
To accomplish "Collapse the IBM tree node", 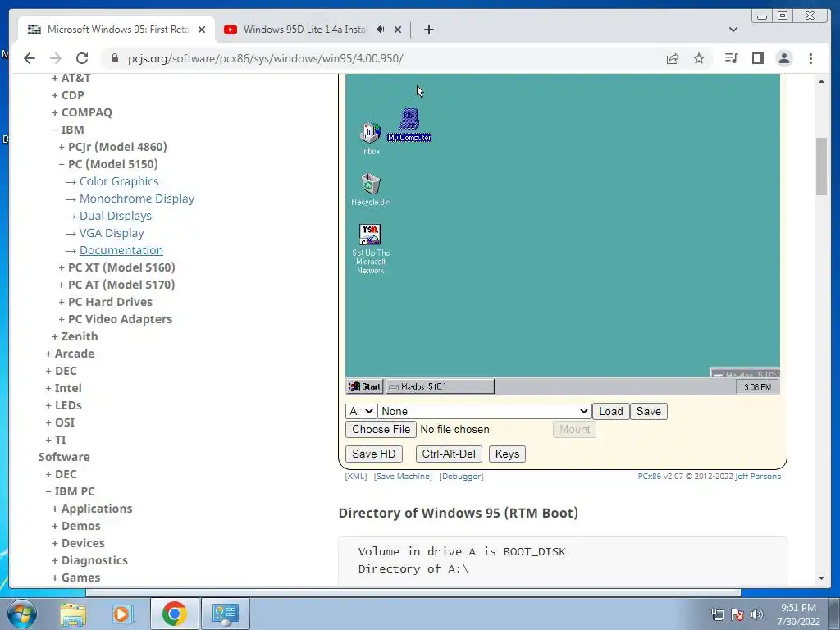I will (x=68, y=130).
